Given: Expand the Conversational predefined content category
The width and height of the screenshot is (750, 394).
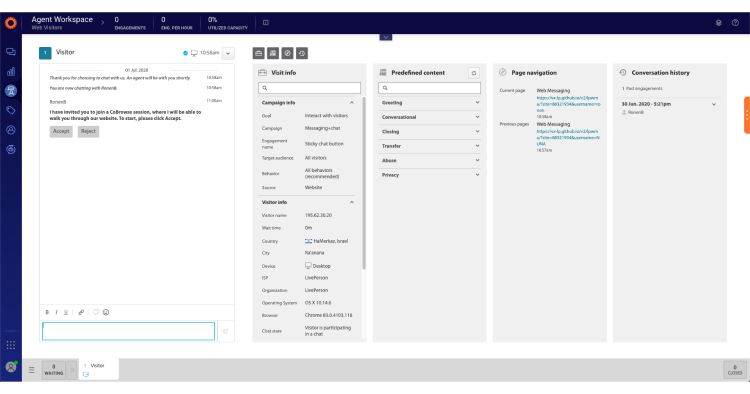Looking at the screenshot, I should pos(477,117).
